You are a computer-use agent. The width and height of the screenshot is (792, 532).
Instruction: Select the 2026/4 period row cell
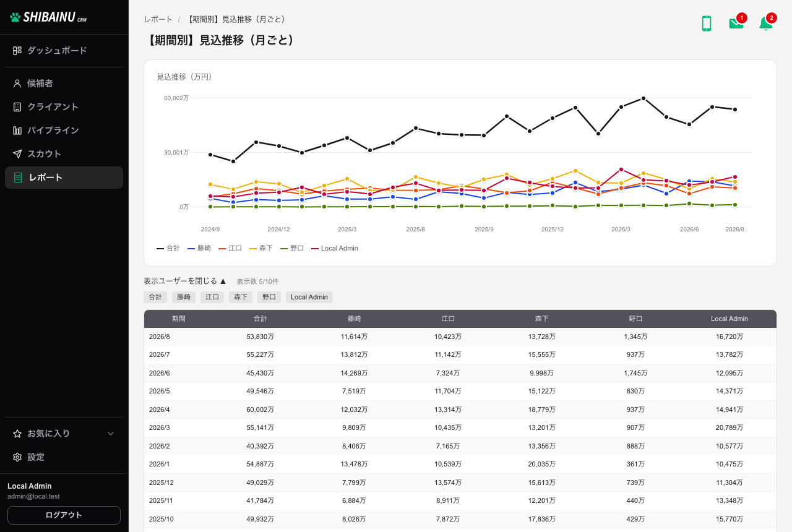[x=179, y=410]
